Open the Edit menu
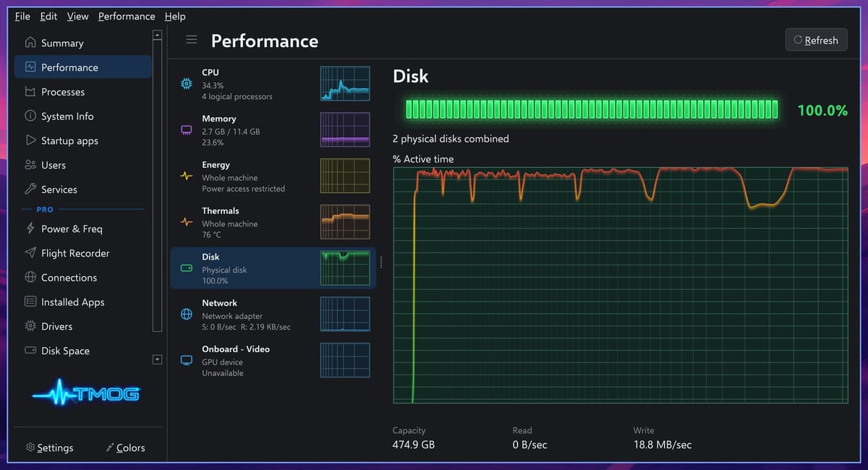868x470 pixels. point(48,16)
